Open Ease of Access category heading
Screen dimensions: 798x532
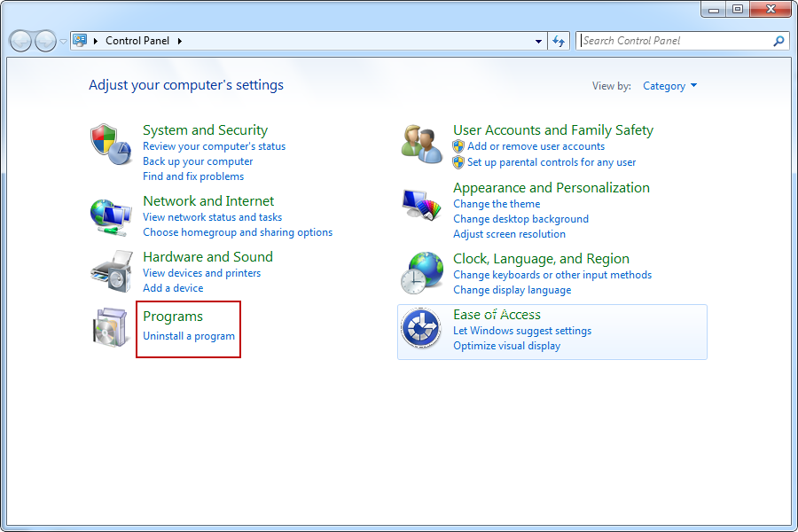tap(497, 315)
